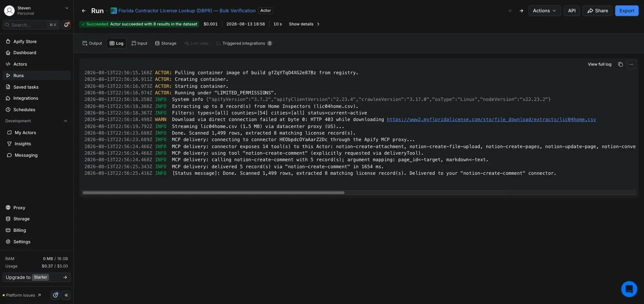Open Proxy in sidebar
This screenshot has height=304, width=644.
(37, 208)
